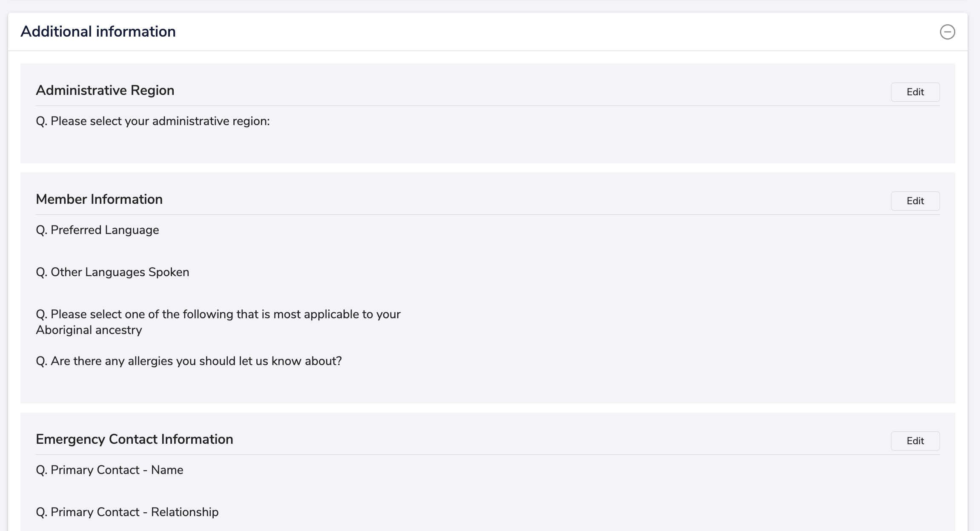
Task: Select the Other Languages Spoken question
Action: pyautogui.click(x=112, y=272)
